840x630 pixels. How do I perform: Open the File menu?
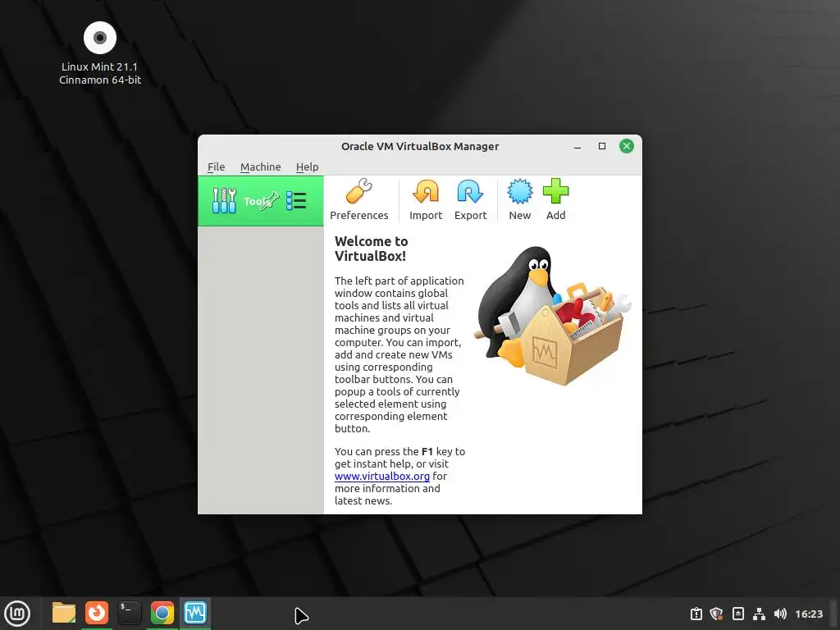pyautogui.click(x=217, y=167)
